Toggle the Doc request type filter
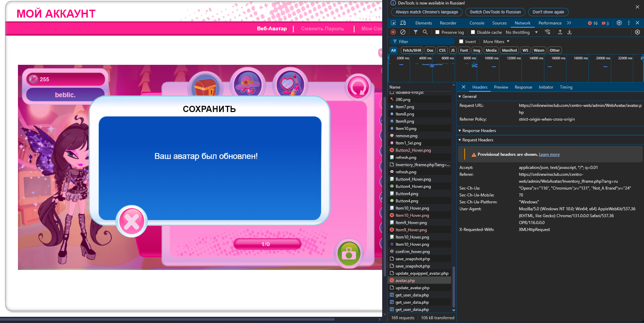 coord(430,50)
